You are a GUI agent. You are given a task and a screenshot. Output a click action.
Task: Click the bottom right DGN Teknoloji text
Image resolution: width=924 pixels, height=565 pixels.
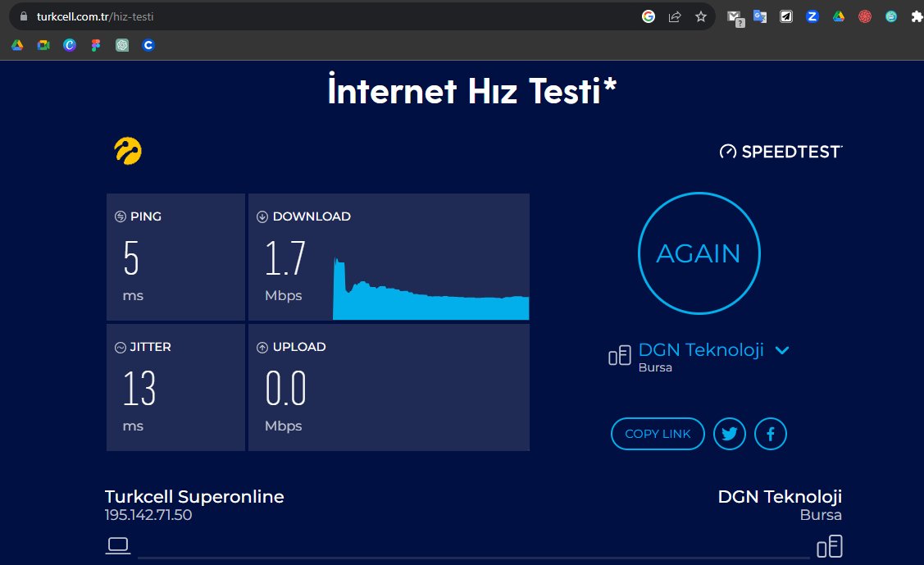(780, 497)
